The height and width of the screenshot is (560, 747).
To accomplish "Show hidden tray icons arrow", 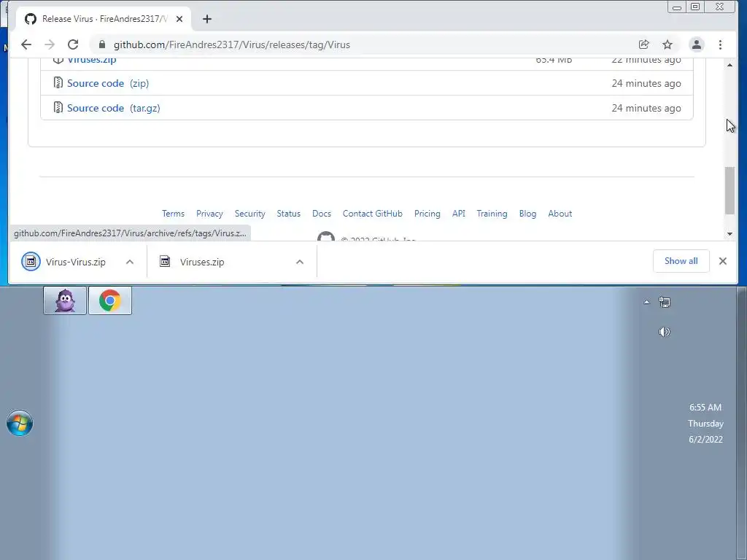I will coord(646,302).
